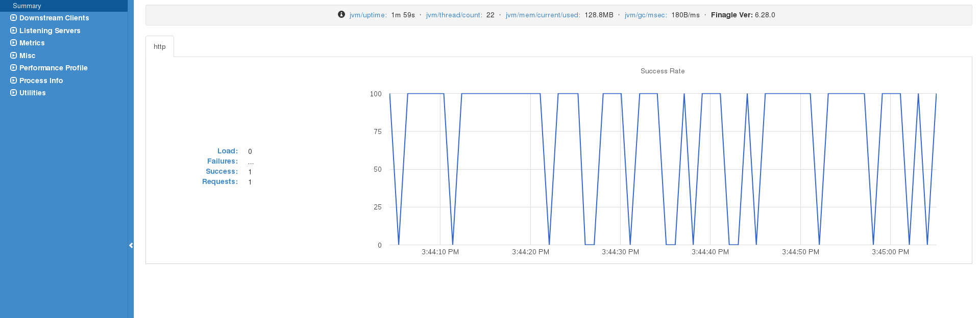The image size is (980, 318).
Task: Open jvm/mem/current/used metric link
Action: (x=543, y=15)
